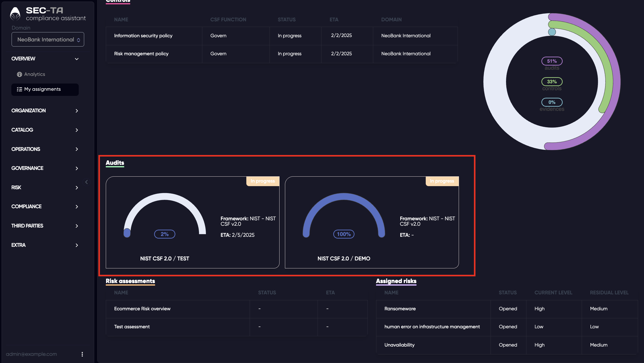Click the My assignments checklist icon

coord(19,89)
